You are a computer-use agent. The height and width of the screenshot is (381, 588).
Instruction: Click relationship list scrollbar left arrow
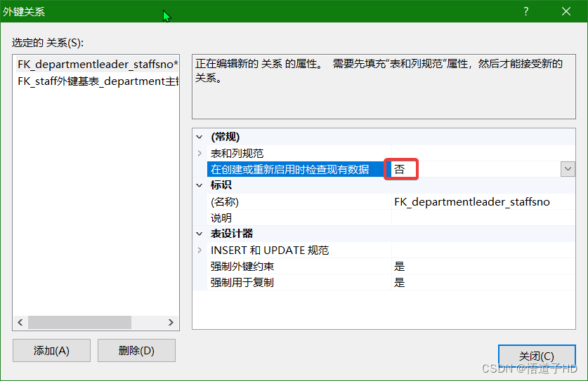[20, 323]
